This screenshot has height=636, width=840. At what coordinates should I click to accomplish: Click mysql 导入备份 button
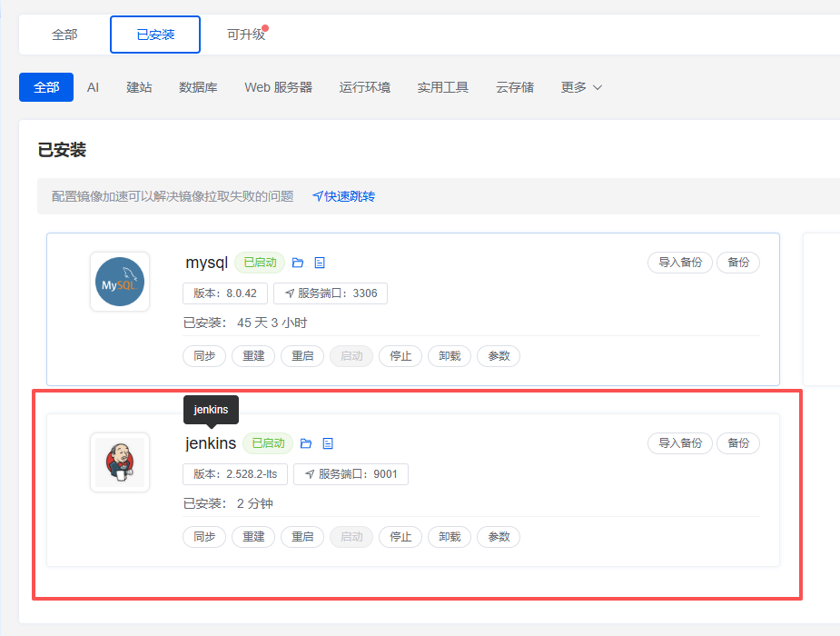(680, 263)
